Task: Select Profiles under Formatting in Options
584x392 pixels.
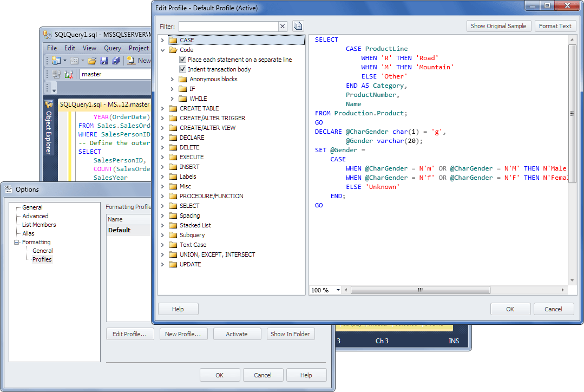Action: tap(42, 259)
